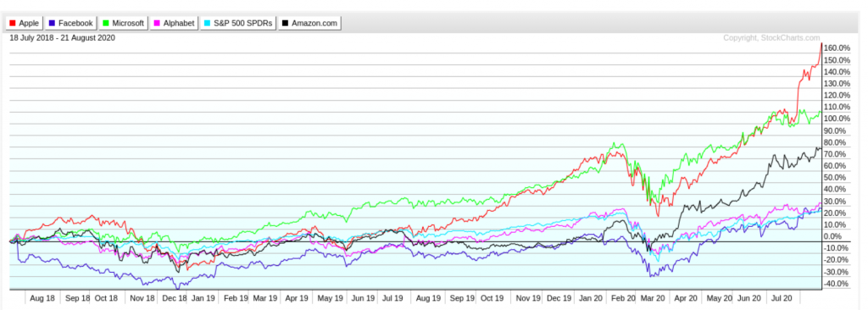Click the Feb 19 axis label
The height and width of the screenshot is (310, 868).
click(236, 298)
